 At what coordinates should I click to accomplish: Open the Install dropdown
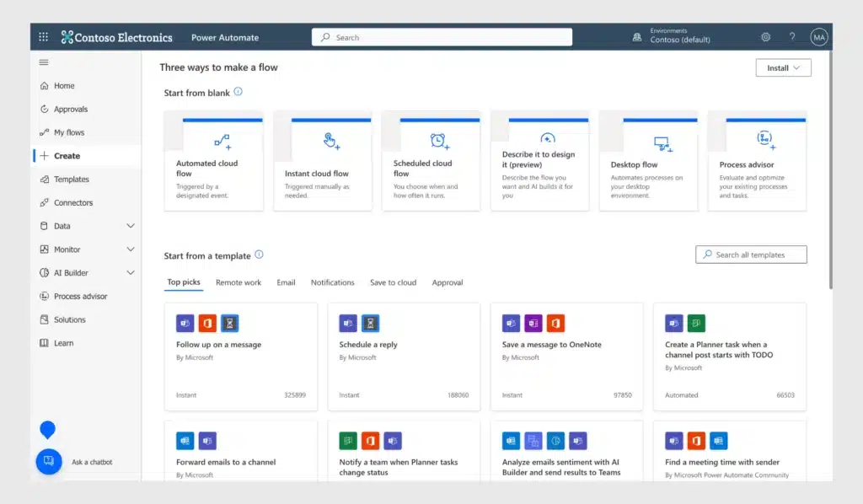click(x=783, y=67)
